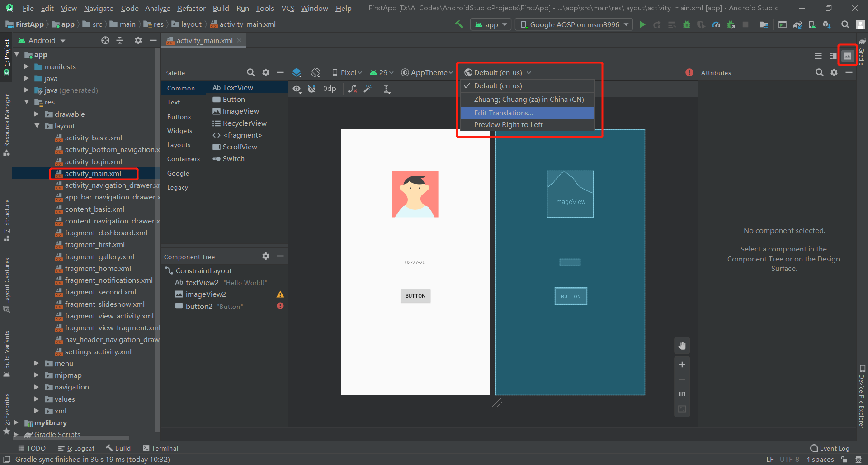Screen dimensions: 868x465
Task: Open the SDK Manager cube icon
Action: point(827,24)
